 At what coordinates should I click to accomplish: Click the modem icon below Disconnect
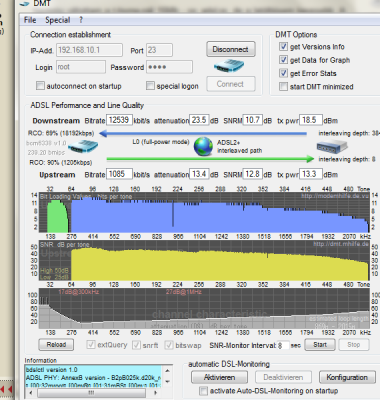[x=229, y=66]
